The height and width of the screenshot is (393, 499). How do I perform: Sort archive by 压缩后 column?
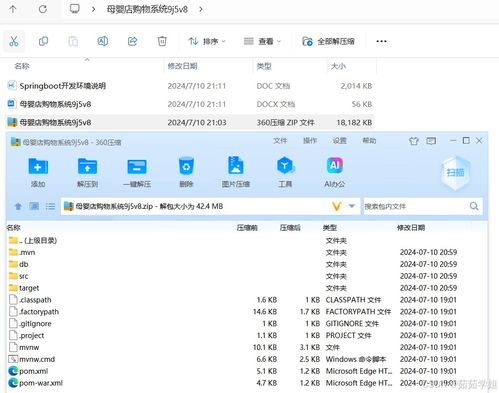[x=290, y=228]
